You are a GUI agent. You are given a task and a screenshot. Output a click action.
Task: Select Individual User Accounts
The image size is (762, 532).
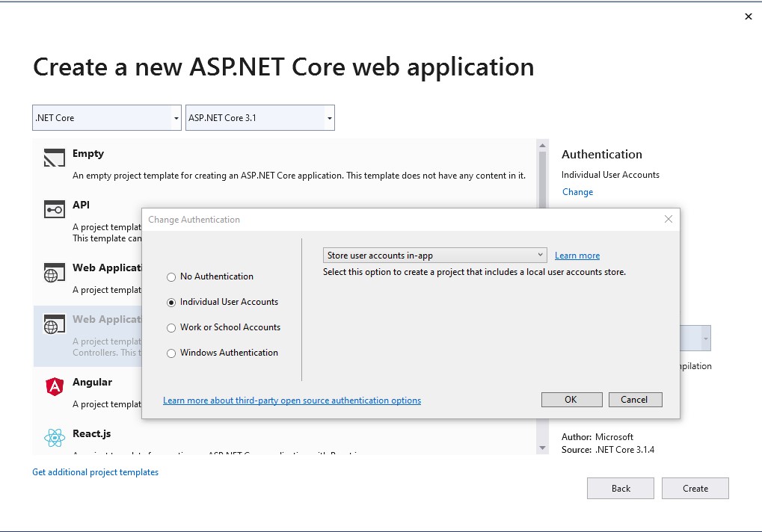(172, 302)
